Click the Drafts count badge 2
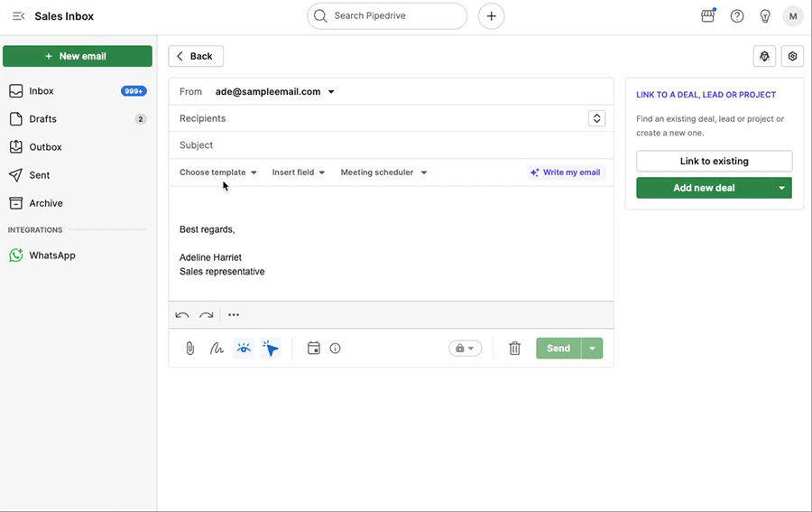Viewport: 812px width, 512px height. click(141, 119)
